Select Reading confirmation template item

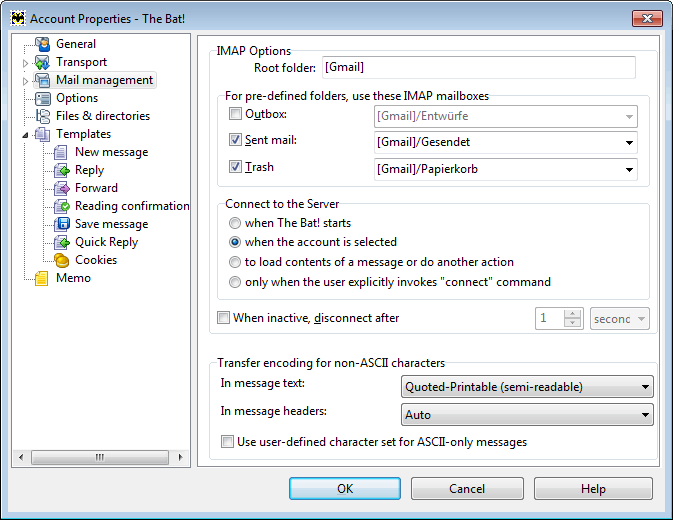pyautogui.click(x=132, y=206)
